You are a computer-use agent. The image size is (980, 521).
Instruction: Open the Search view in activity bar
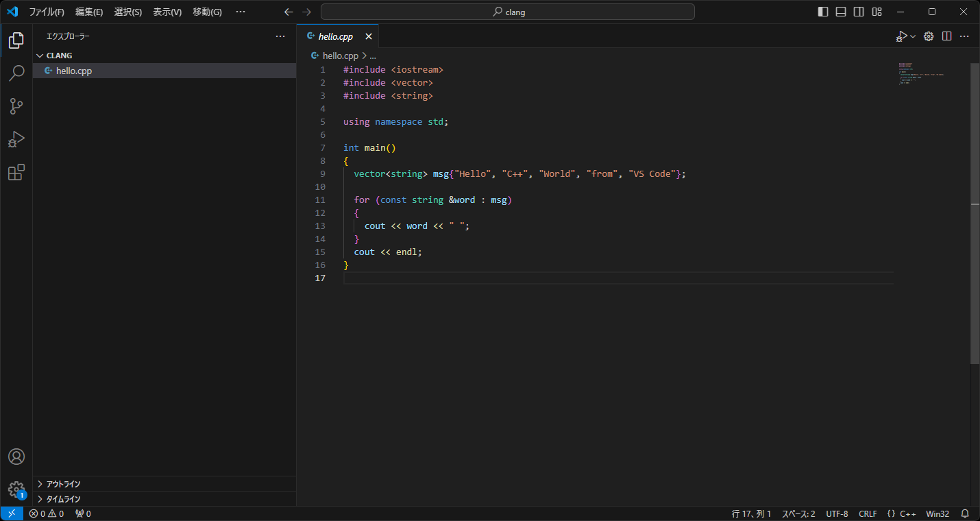click(16, 73)
